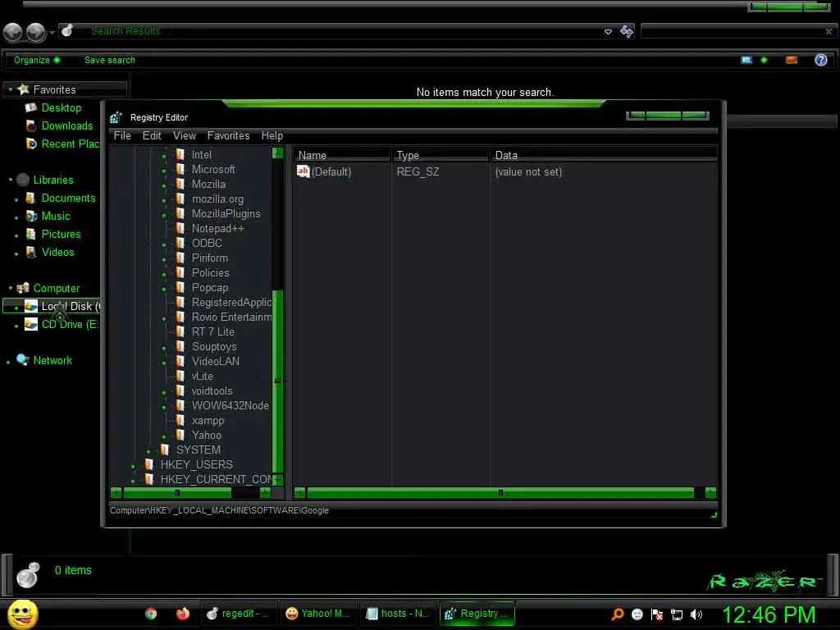The width and height of the screenshot is (840, 630).
Task: Click the Explorer refresh icon
Action: click(626, 32)
